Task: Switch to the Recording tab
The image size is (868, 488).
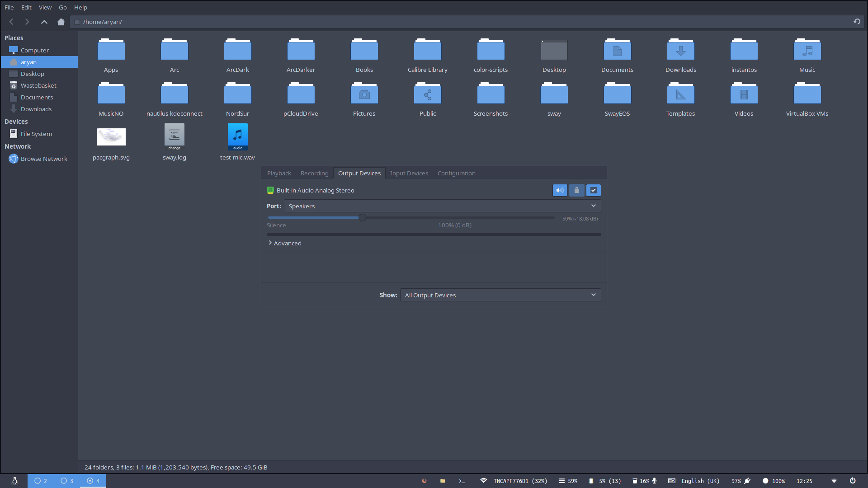Action: tap(315, 173)
